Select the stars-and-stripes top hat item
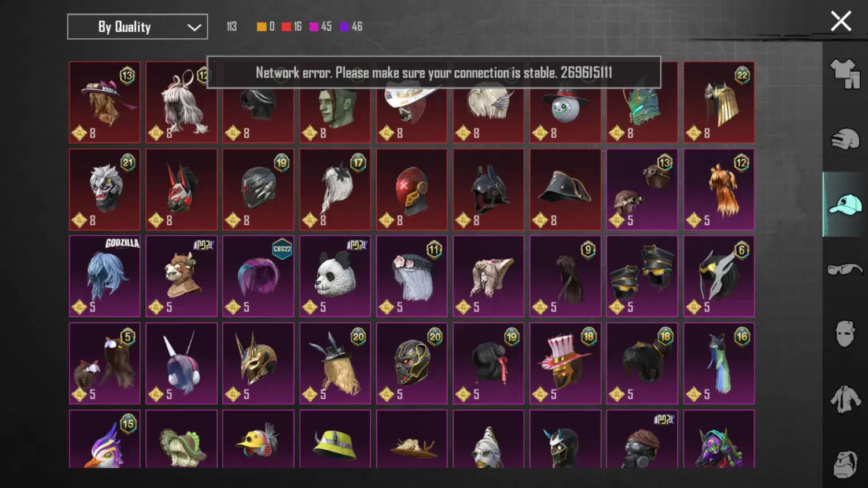This screenshot has width=868, height=488. pyautogui.click(x=565, y=364)
